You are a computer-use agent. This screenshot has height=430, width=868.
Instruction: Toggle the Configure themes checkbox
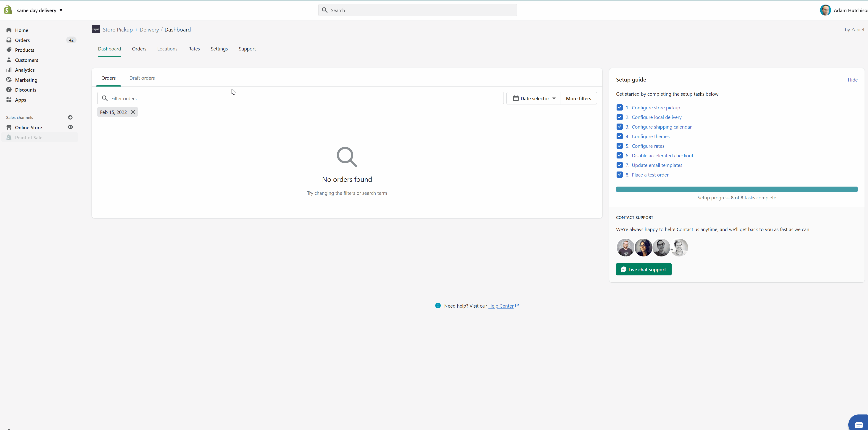point(619,136)
